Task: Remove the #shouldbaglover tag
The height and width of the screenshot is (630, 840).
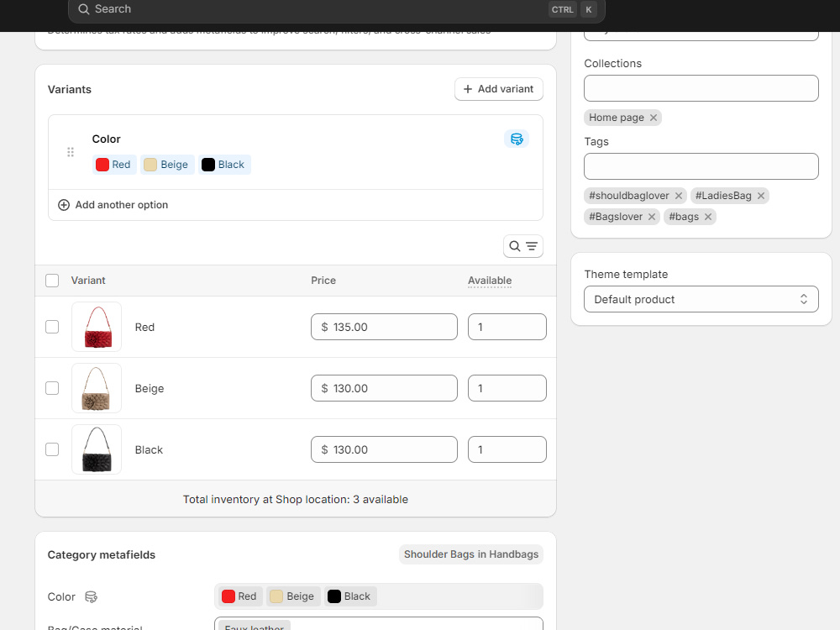Action: point(678,196)
